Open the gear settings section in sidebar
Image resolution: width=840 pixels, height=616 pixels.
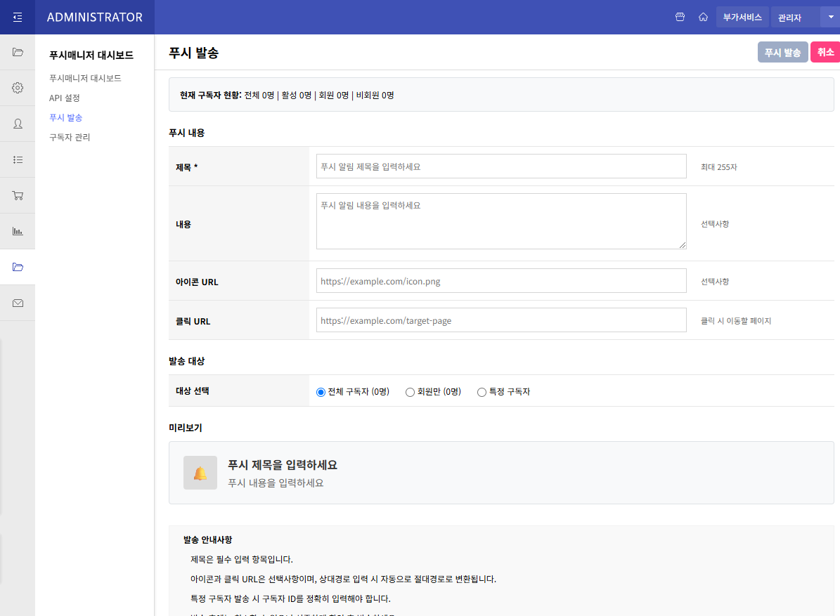18,88
